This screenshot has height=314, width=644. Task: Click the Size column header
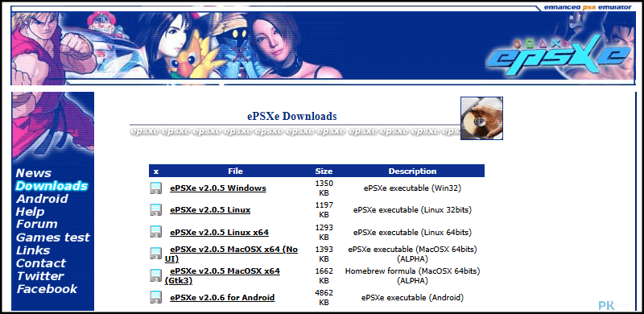(x=324, y=171)
